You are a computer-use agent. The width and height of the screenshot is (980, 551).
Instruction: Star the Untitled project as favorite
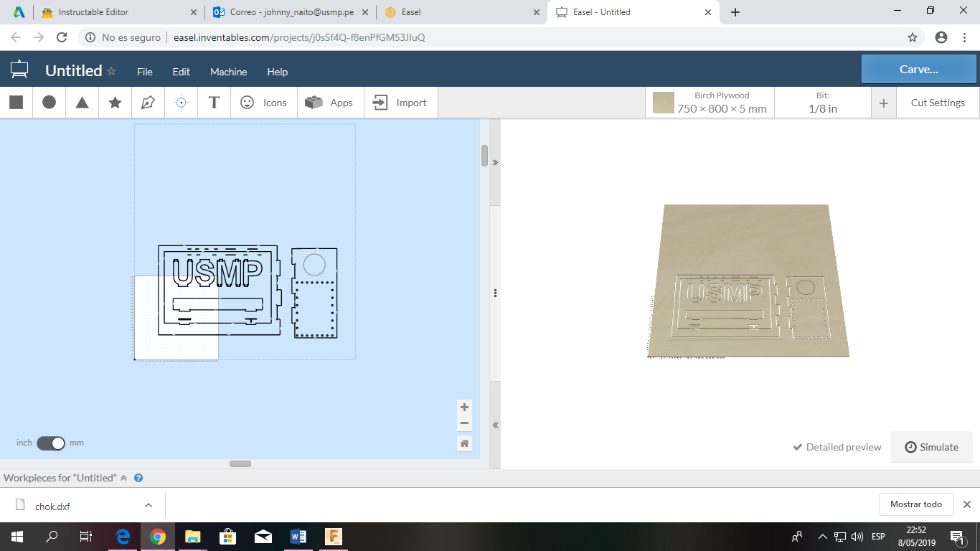(111, 71)
